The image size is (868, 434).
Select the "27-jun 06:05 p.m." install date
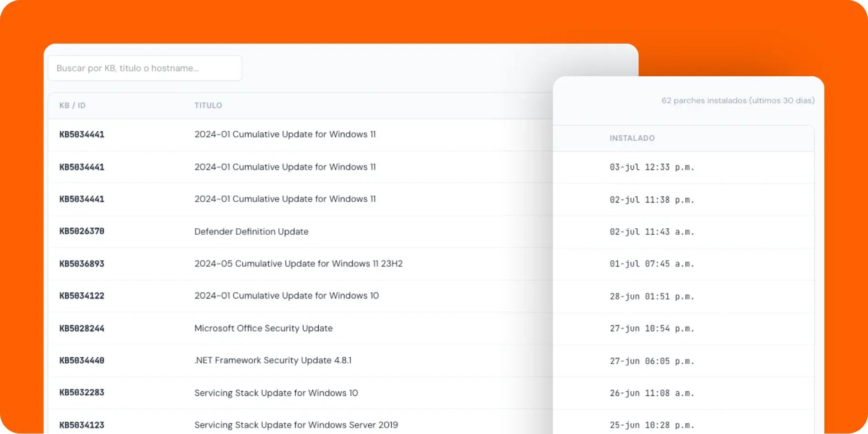652,361
